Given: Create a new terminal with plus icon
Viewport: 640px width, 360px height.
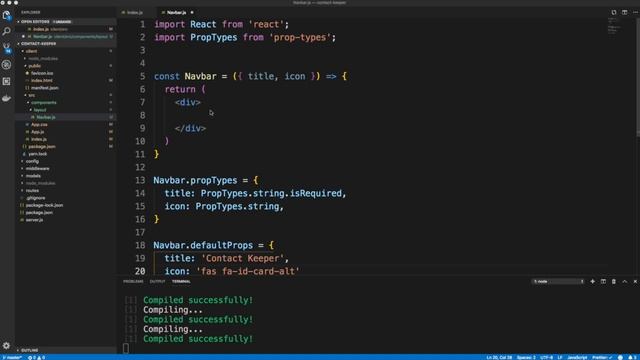Looking at the screenshot, I should tap(592, 281).
